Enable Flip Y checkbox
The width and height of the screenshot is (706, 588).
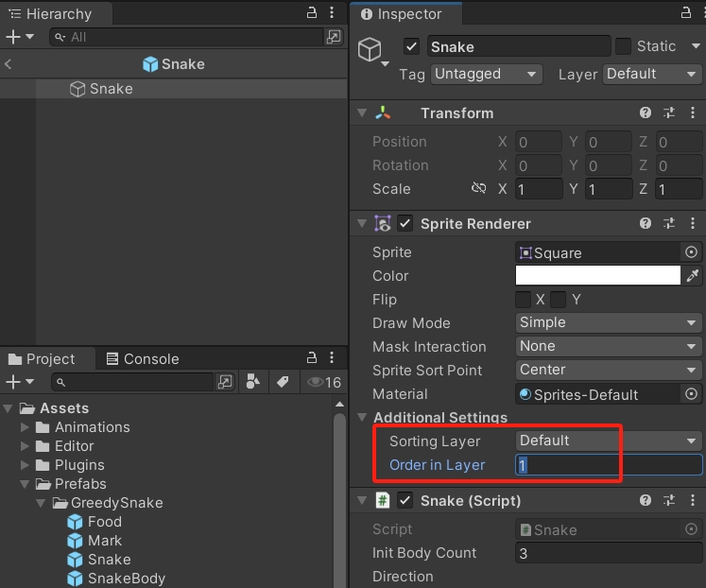click(x=558, y=299)
